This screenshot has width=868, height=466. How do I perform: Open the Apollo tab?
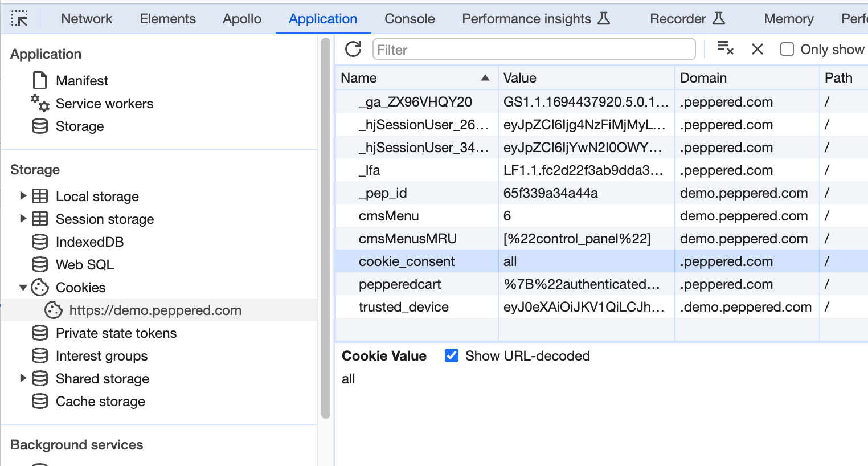point(242,19)
